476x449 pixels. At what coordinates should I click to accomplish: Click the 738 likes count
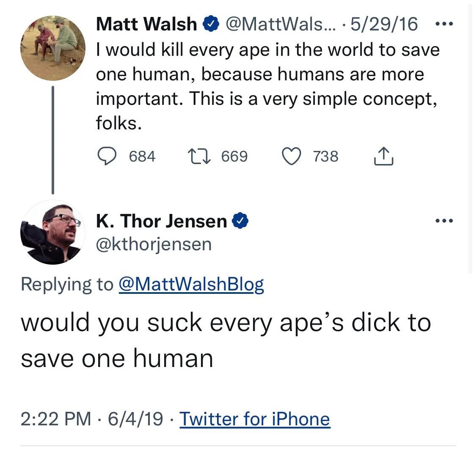[x=326, y=156]
